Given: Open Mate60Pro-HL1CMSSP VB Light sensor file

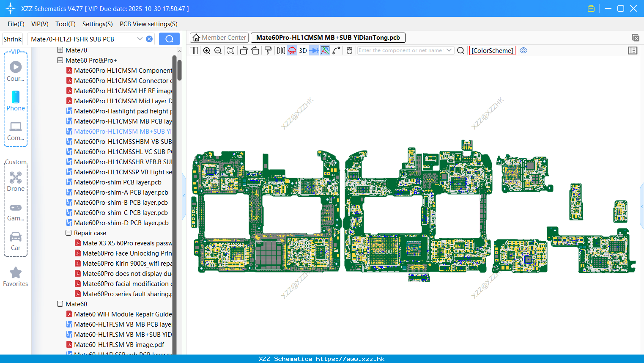Looking at the screenshot, I should click(x=119, y=172).
